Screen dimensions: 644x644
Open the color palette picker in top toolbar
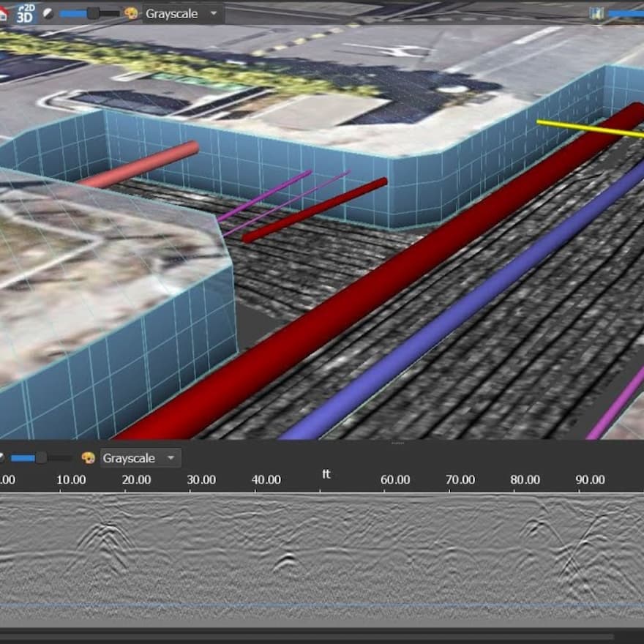click(x=130, y=12)
